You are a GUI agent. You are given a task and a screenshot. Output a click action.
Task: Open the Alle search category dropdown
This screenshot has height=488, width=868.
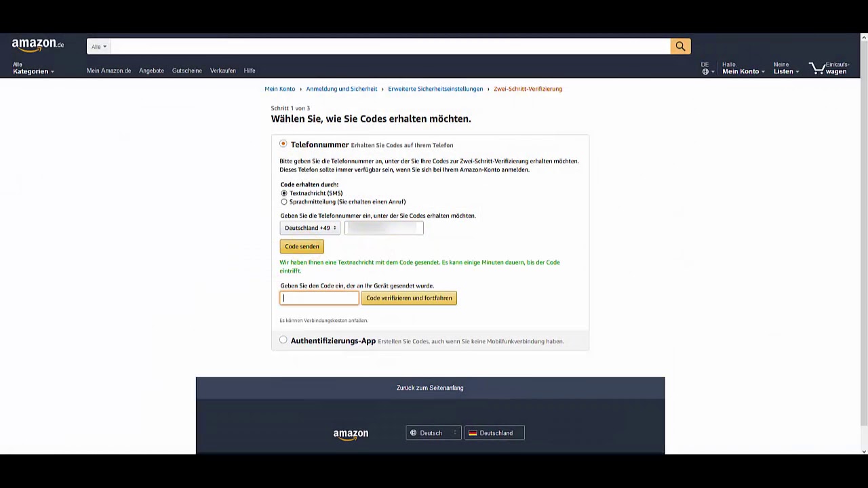[99, 47]
